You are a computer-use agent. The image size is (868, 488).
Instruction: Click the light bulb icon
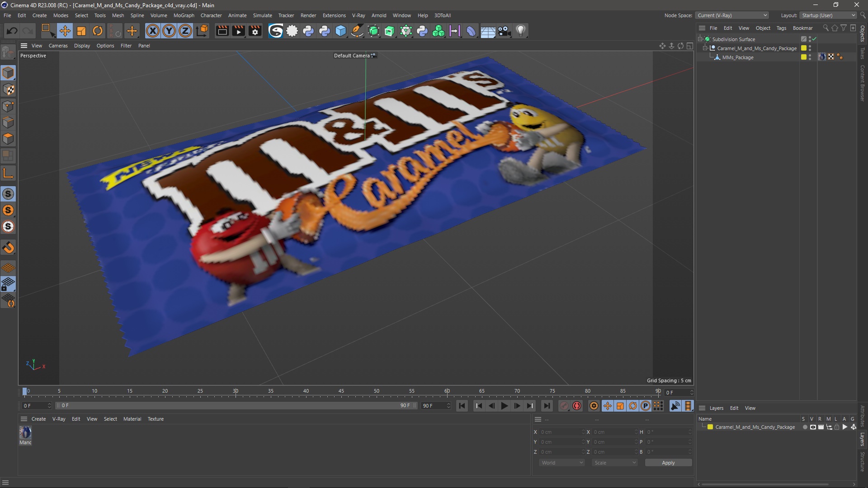(x=521, y=31)
